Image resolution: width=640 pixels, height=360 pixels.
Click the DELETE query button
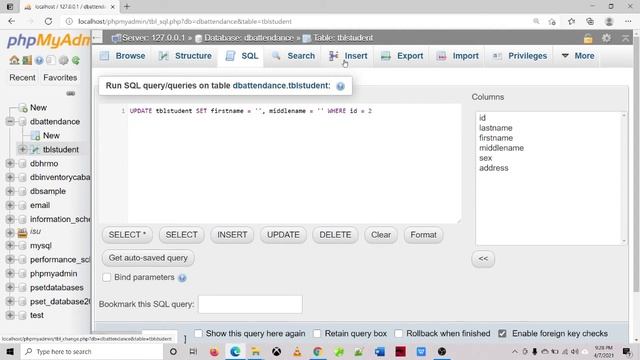click(x=335, y=235)
